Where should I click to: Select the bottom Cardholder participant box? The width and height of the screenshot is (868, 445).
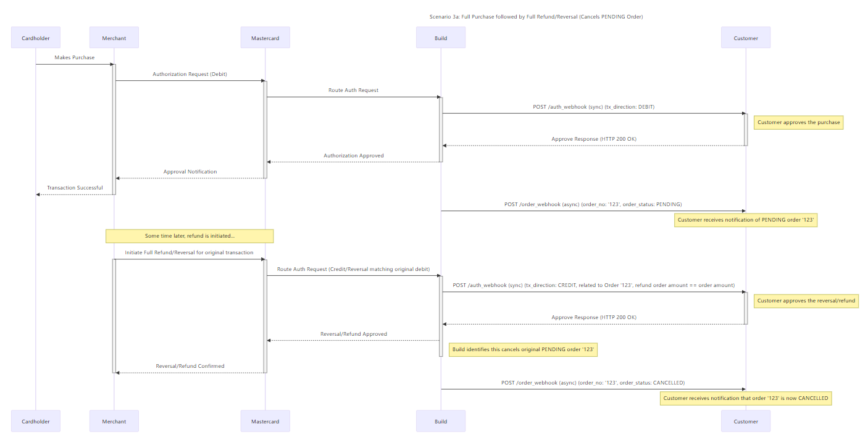(x=35, y=421)
